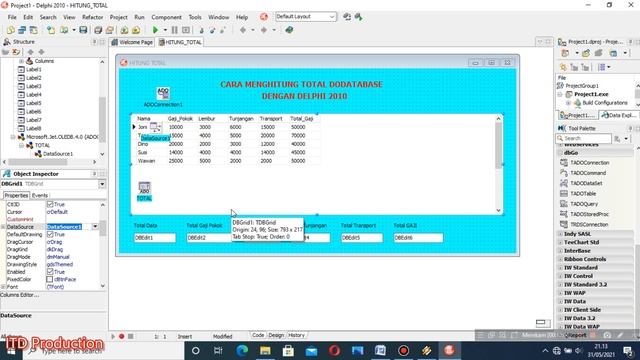
Task: Click the Structure panel move-up arrow
Action: pos(30,52)
